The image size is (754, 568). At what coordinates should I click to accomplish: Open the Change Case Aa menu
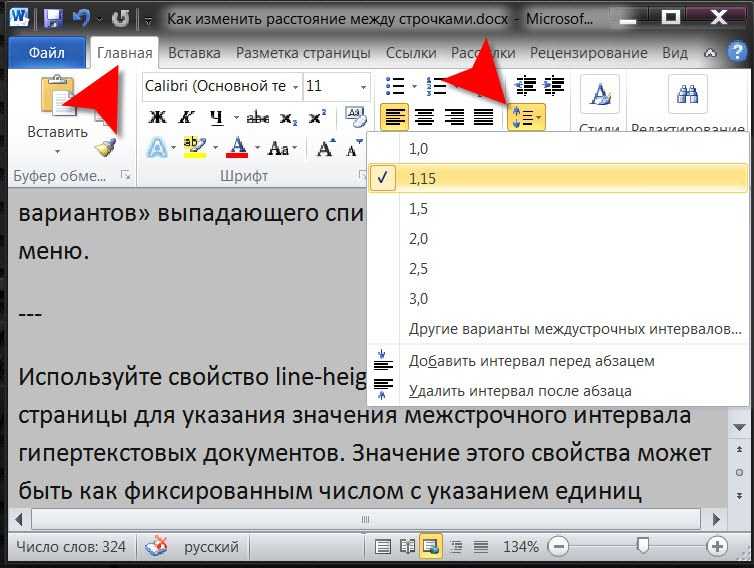pos(282,148)
